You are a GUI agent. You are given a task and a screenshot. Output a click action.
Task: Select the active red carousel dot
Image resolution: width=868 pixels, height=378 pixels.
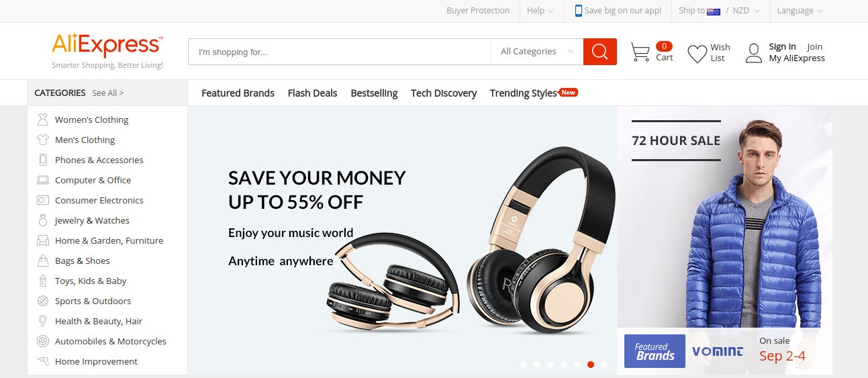click(x=591, y=365)
